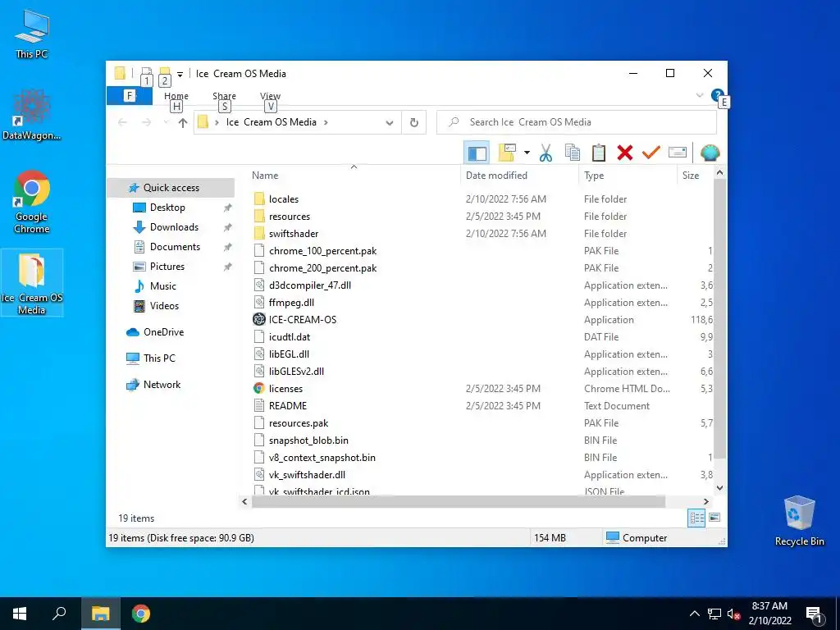This screenshot has height=630, width=840.
Task: Open the Action Center notifications icon
Action: (x=814, y=614)
